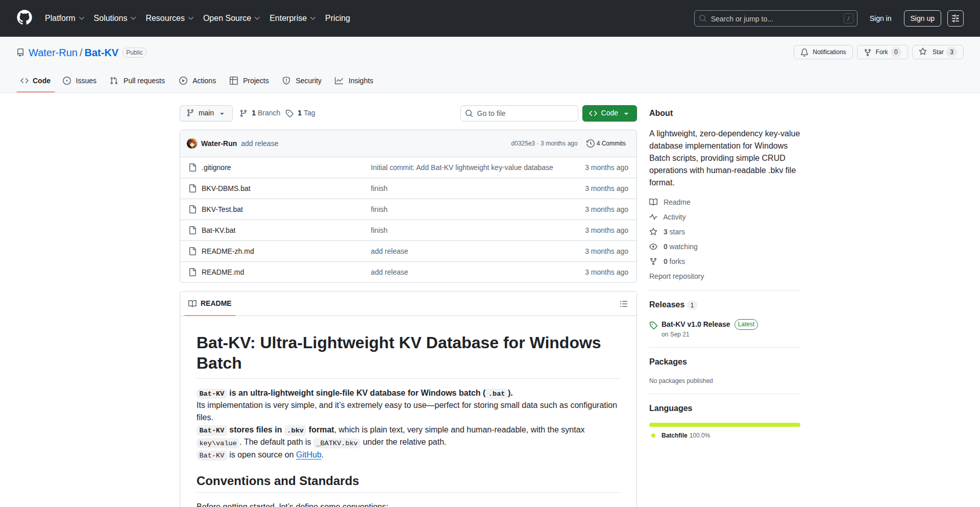Open the GitHub link in README text
980x507 pixels.
(309, 455)
